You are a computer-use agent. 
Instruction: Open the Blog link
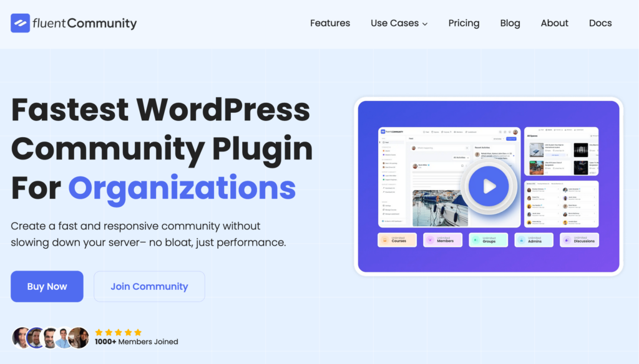tap(510, 23)
